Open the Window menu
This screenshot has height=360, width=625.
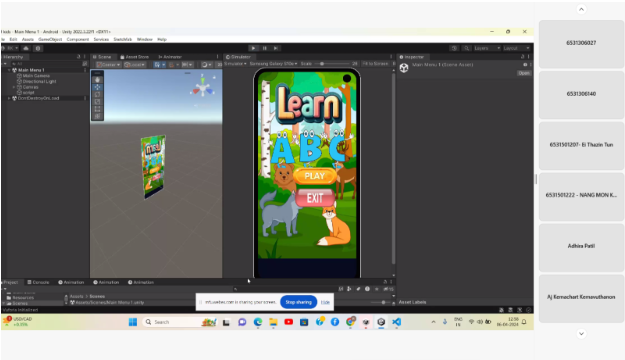145,39
